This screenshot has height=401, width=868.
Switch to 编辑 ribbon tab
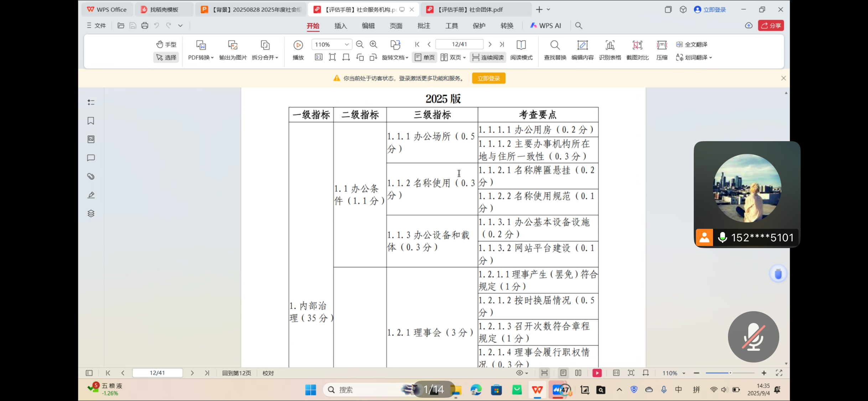click(x=368, y=26)
